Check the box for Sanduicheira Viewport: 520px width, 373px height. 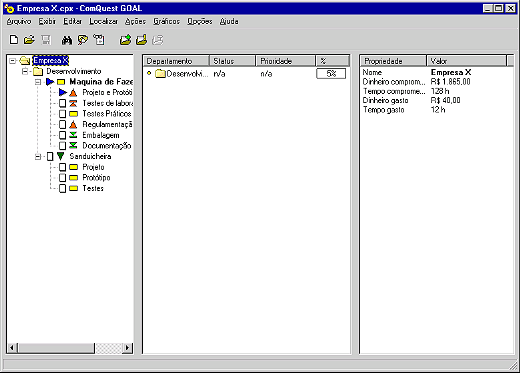(50, 156)
